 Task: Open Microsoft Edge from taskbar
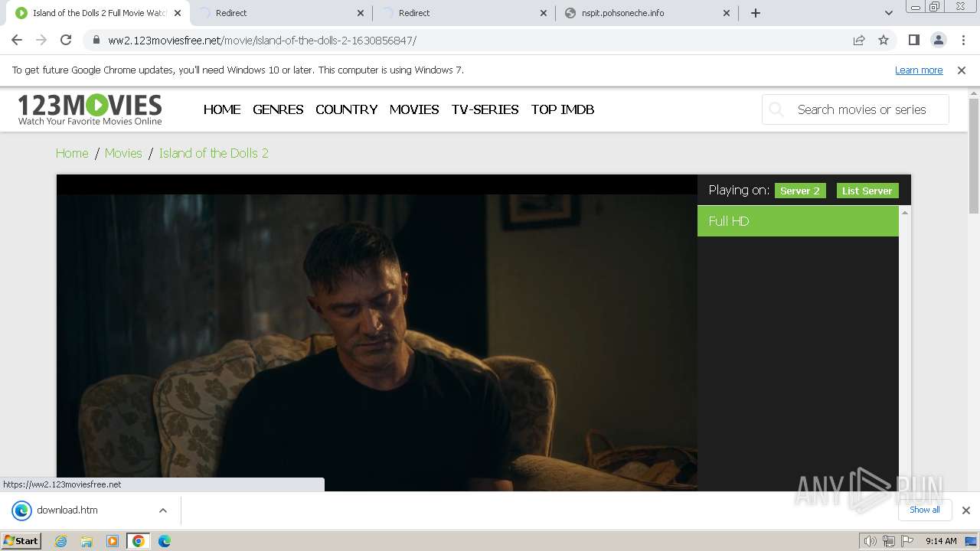tap(164, 541)
